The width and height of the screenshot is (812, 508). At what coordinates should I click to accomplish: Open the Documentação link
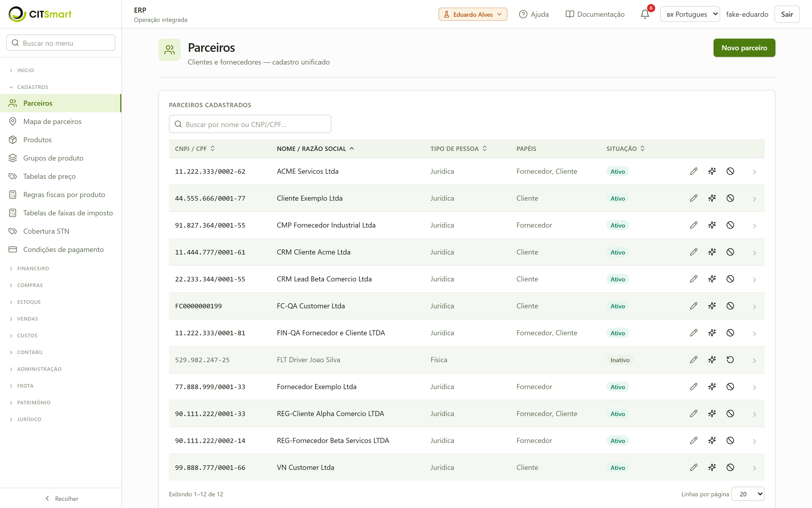[595, 14]
